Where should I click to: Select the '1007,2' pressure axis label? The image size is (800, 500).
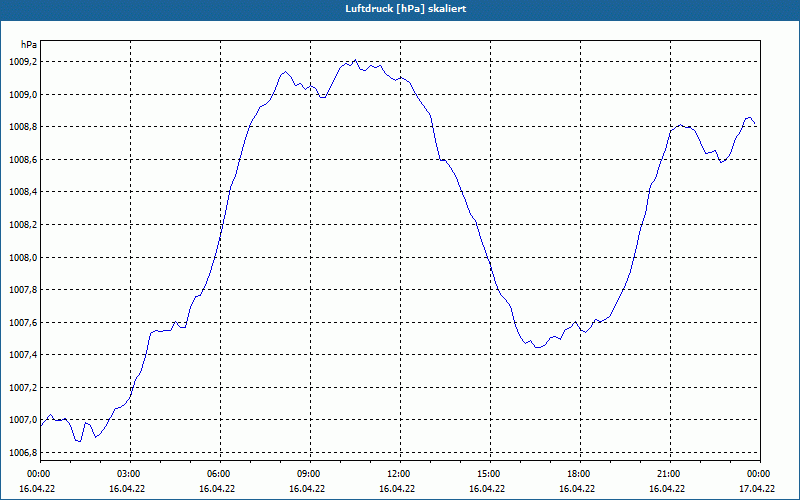pos(23,388)
